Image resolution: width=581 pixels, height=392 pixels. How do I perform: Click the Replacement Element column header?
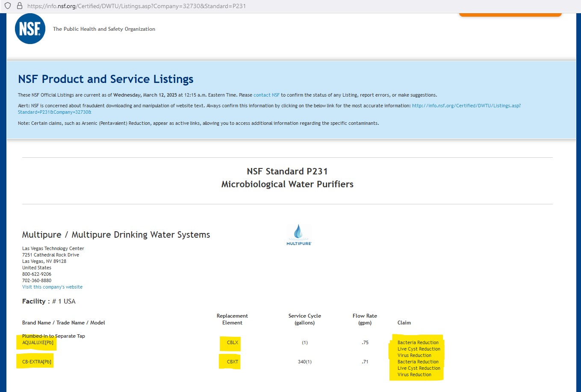(232, 319)
